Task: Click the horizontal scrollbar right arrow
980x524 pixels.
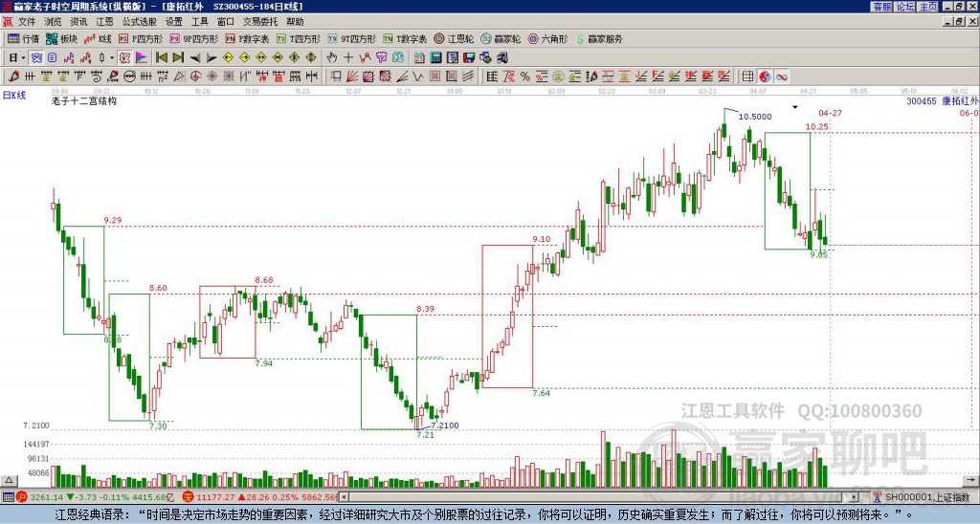Action: point(855,497)
